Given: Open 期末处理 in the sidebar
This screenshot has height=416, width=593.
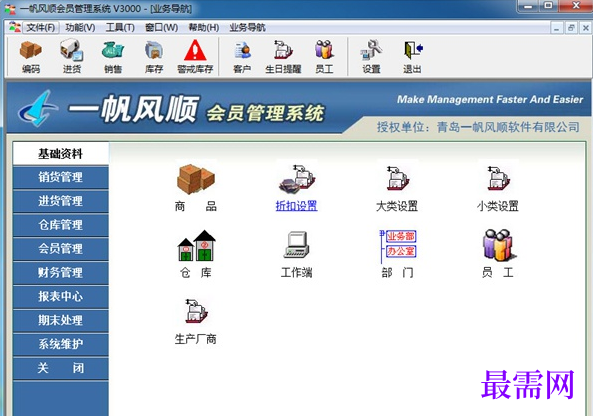Looking at the screenshot, I should tap(61, 320).
